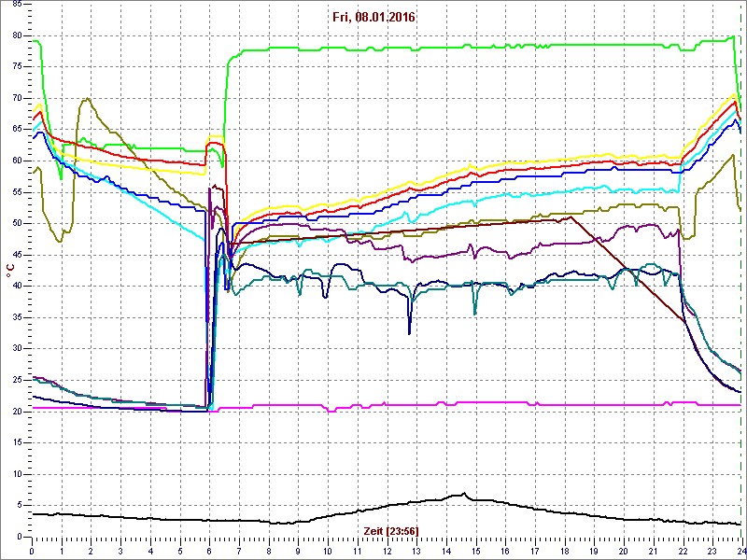Click the teal curve's dip near hour 15
This screenshot has width=747, height=560.
(474, 313)
